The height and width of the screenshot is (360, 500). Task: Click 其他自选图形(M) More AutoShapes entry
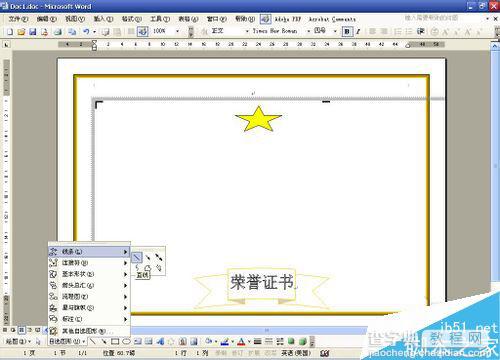(x=89, y=331)
